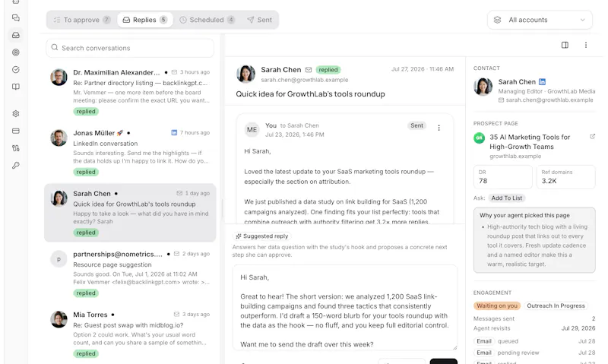608x364 pixels.
Task: Toggle the side panel layout icon
Action: tap(565, 45)
